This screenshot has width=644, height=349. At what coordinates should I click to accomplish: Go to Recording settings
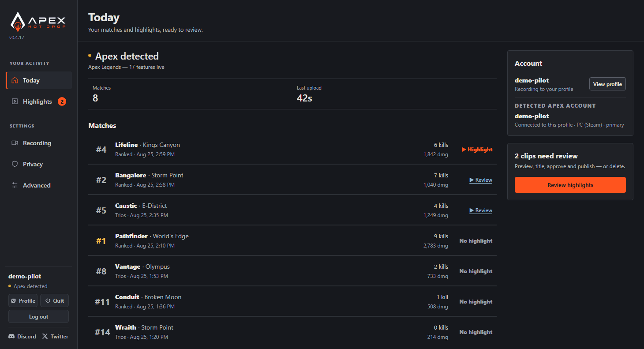[x=39, y=143]
